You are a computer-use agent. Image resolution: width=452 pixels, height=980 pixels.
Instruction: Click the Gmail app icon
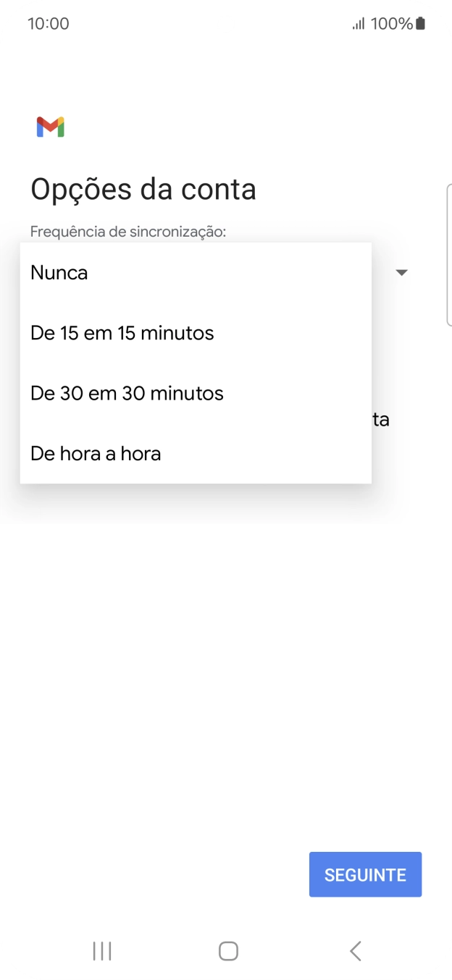(x=49, y=127)
